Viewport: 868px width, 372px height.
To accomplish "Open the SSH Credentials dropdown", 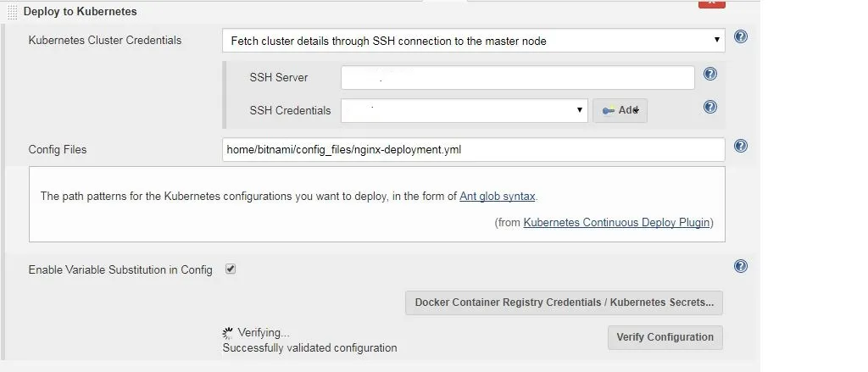I will pos(464,110).
